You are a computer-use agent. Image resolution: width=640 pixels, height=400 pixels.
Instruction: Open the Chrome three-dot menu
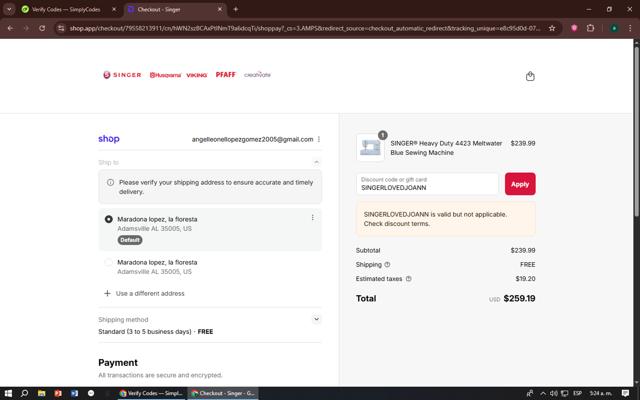click(x=630, y=28)
